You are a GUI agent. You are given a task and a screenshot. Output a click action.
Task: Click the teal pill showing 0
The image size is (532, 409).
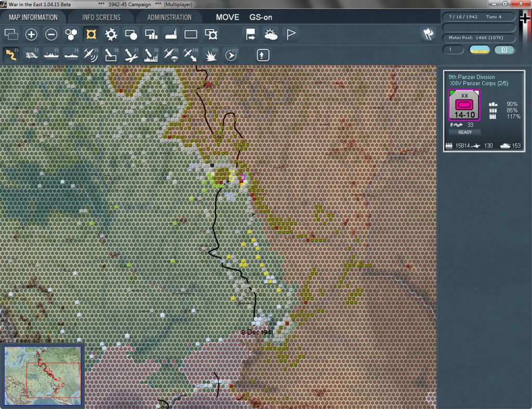click(x=504, y=49)
